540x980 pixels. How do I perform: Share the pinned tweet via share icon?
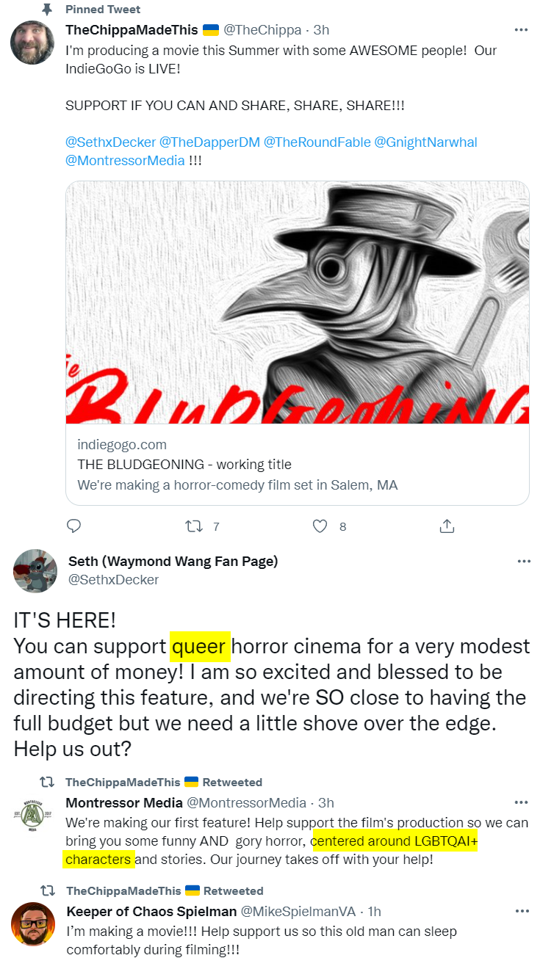tap(447, 526)
